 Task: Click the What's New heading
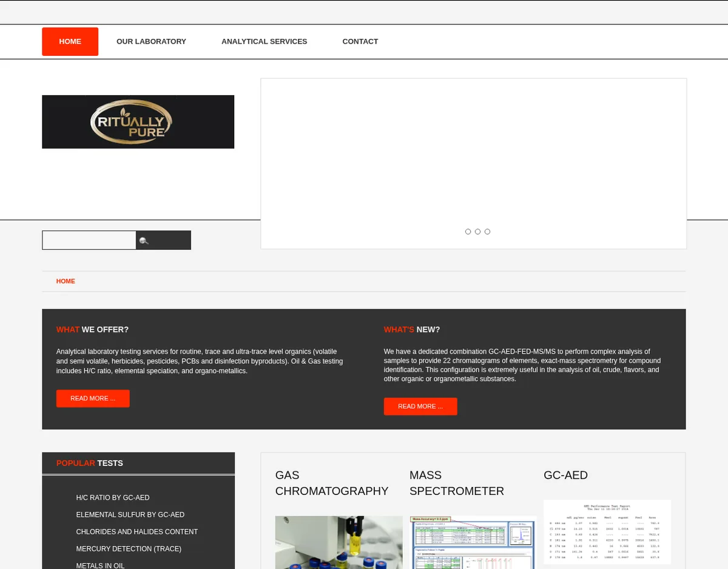[x=412, y=329]
